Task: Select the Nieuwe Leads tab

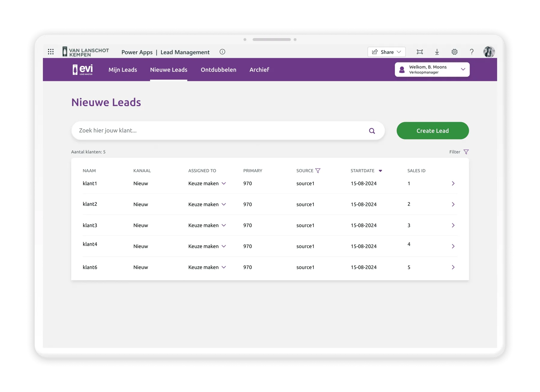Action: (169, 70)
